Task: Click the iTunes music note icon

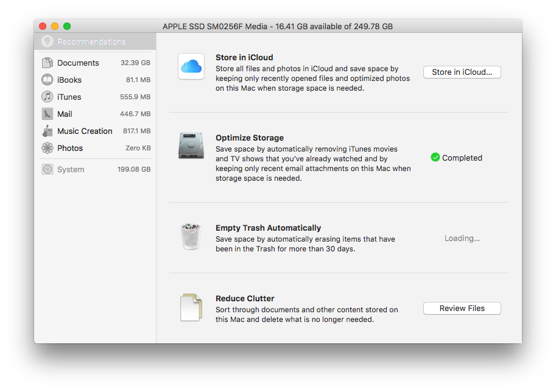Action: [48, 97]
